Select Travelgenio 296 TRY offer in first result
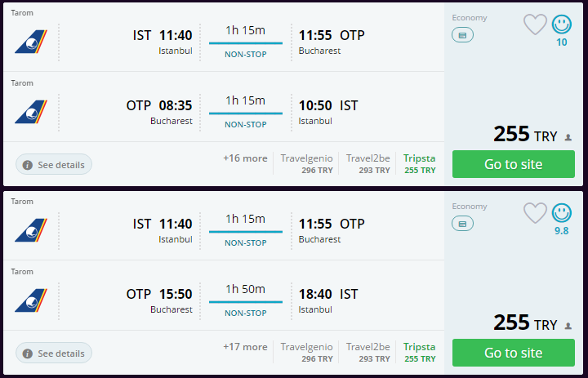This screenshot has height=378, width=588. pos(307,163)
